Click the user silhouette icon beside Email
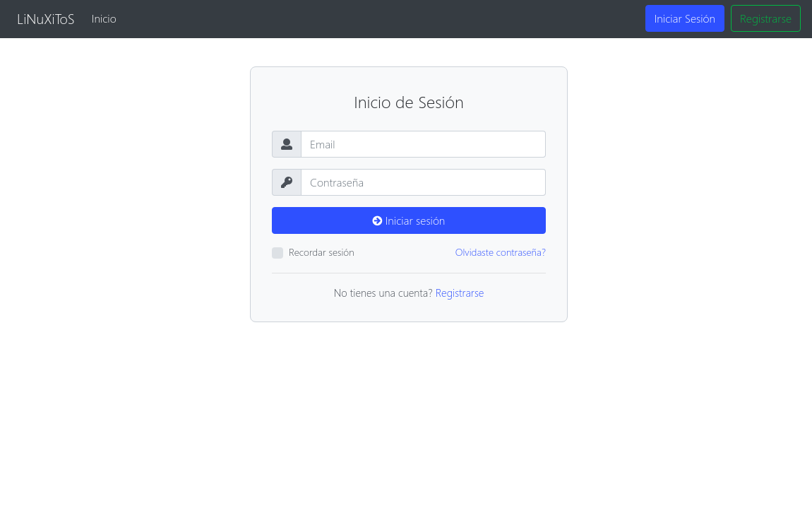Image resolution: width=812 pixels, height=513 pixels. click(287, 144)
